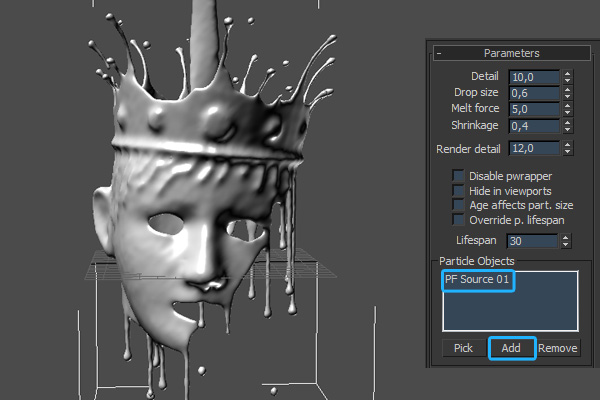
Task: Click the Render detail value field
Action: point(533,149)
